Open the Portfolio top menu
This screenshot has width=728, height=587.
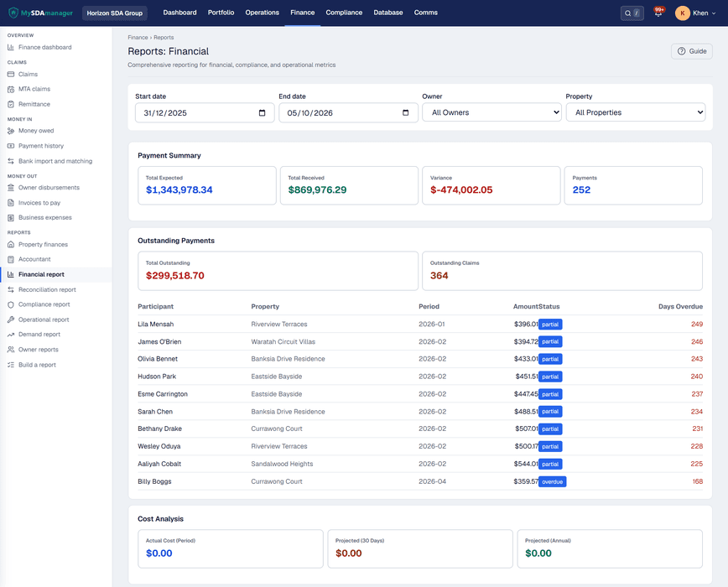click(221, 13)
